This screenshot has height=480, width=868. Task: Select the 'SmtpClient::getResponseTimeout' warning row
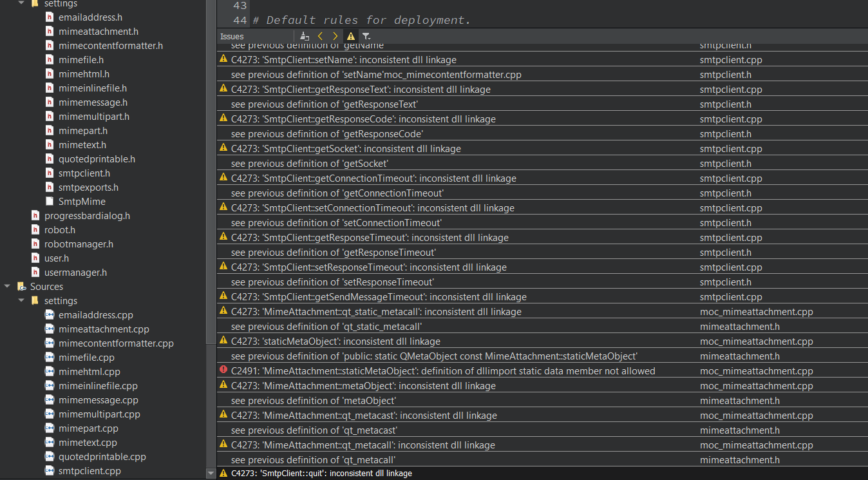click(x=542, y=238)
